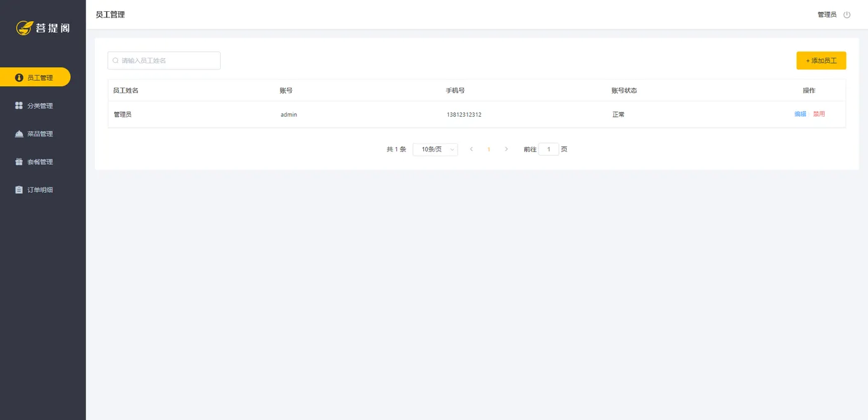
Task: Focus the employee name search field
Action: pyautogui.click(x=164, y=61)
